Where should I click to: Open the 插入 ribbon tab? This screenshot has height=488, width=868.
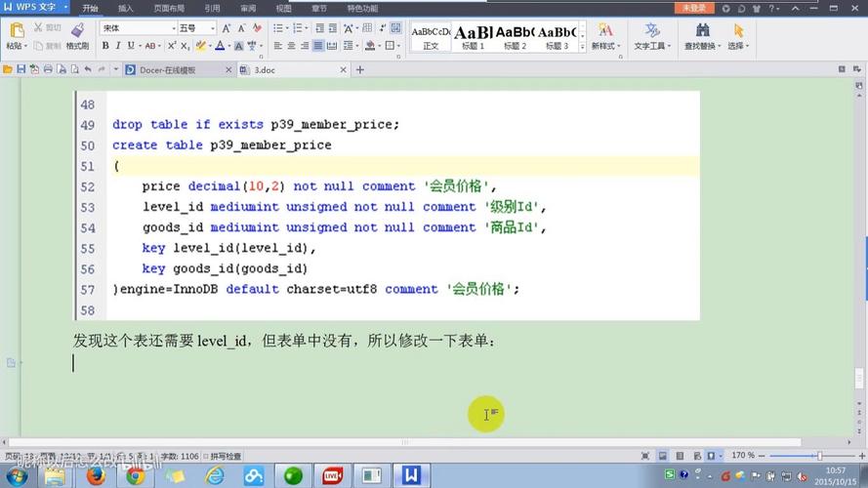click(126, 9)
